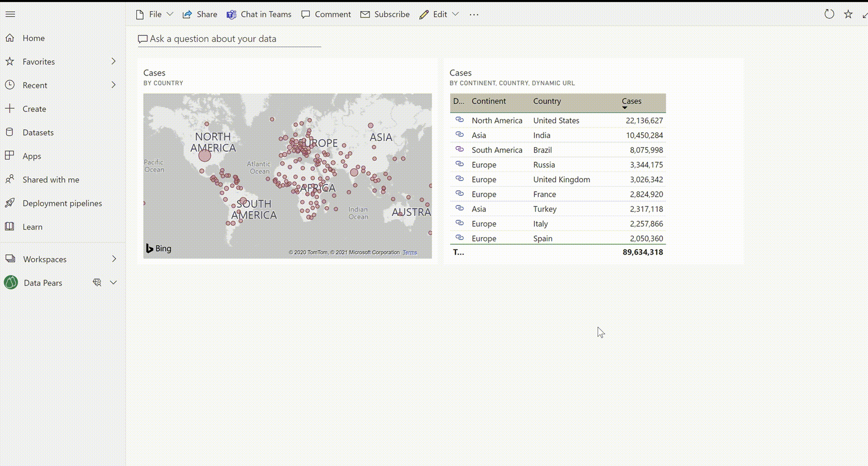Expand the File dropdown chevron
Image resolution: width=868 pixels, height=466 pixels.
(170, 14)
